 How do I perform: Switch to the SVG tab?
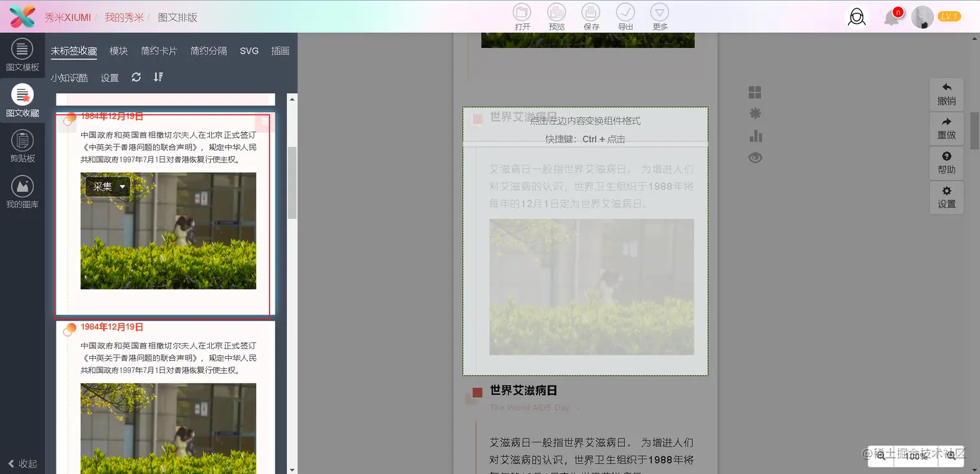point(249,51)
